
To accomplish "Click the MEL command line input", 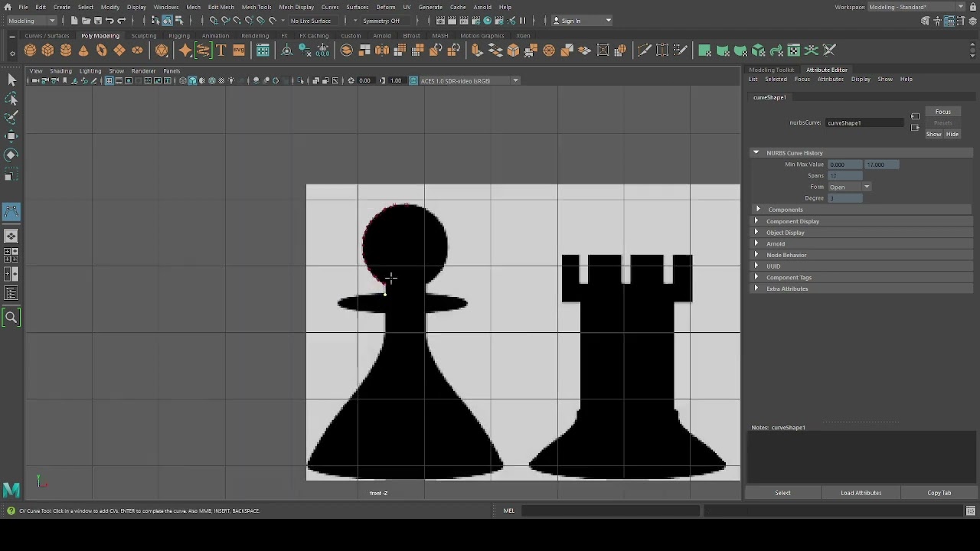I will (612, 510).
